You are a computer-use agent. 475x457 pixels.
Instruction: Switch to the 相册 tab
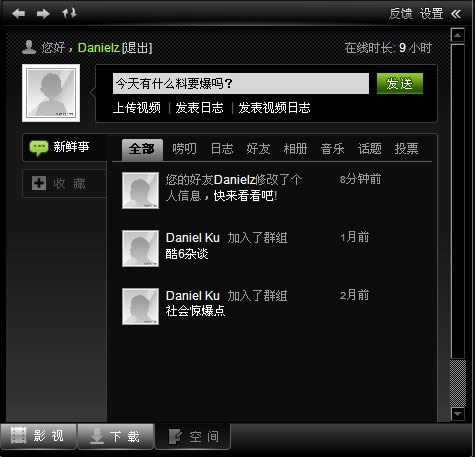coord(295,149)
